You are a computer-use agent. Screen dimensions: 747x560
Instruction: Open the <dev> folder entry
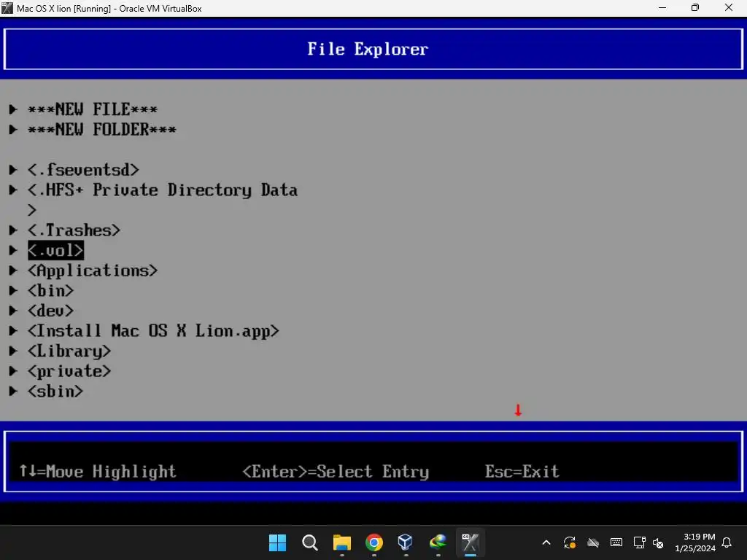[50, 311]
